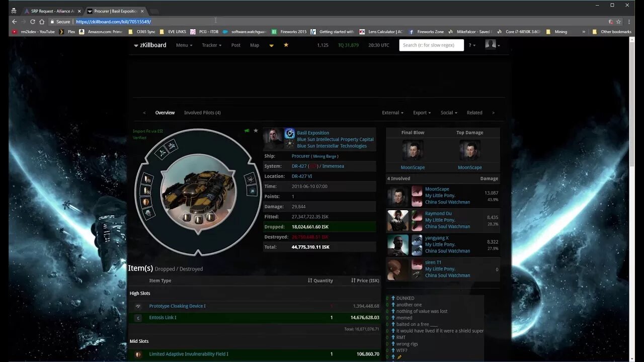
Task: Open Prototype Cloaking Device I item link
Action: [x=177, y=306]
